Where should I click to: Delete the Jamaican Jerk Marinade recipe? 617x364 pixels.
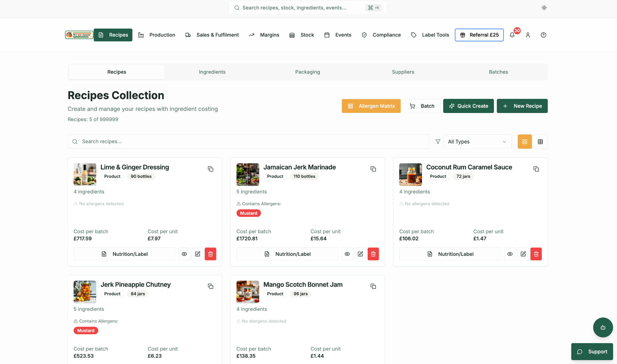tap(373, 254)
